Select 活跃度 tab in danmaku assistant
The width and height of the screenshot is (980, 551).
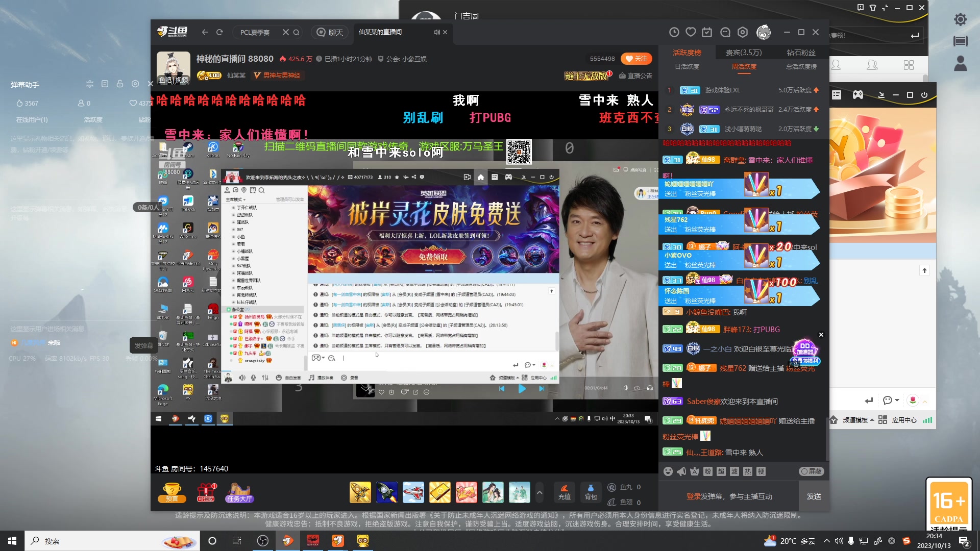(x=93, y=119)
